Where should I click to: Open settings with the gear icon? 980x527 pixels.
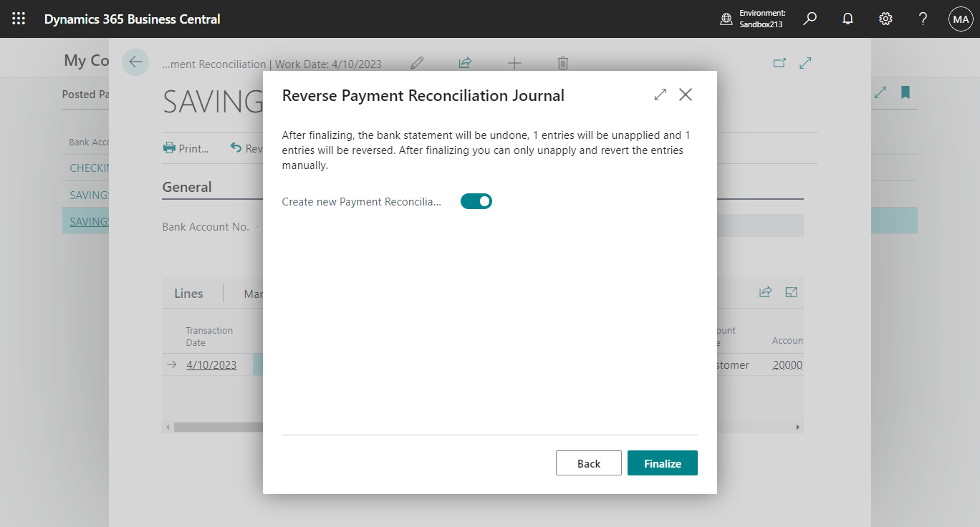[885, 19]
